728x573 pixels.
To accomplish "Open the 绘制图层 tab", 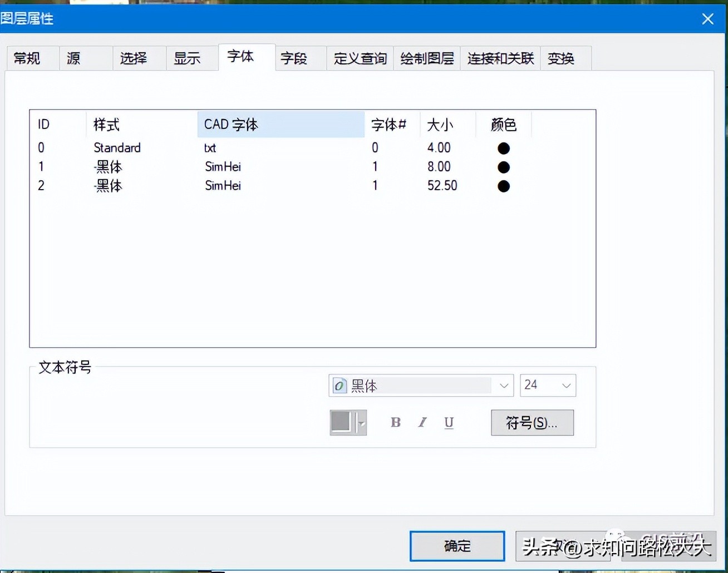I will (426, 58).
